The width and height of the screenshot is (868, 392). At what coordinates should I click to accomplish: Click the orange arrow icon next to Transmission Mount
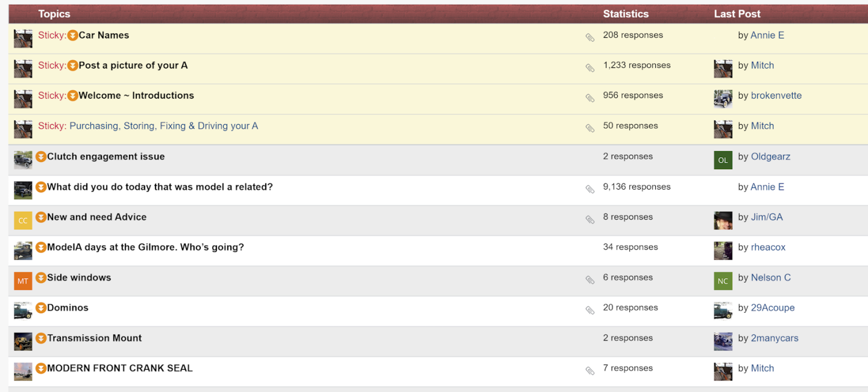point(41,338)
